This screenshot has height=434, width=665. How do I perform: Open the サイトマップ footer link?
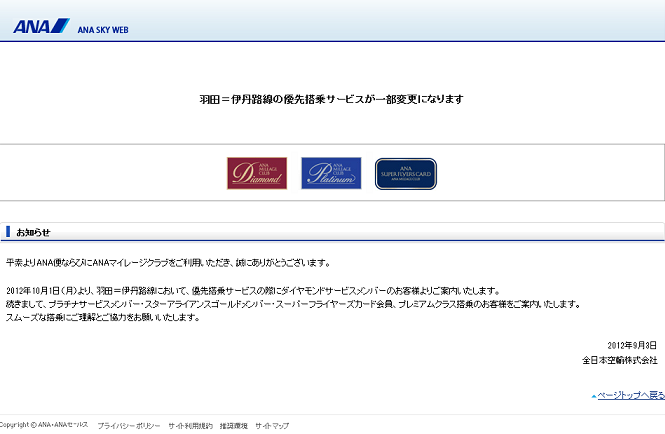(272, 426)
